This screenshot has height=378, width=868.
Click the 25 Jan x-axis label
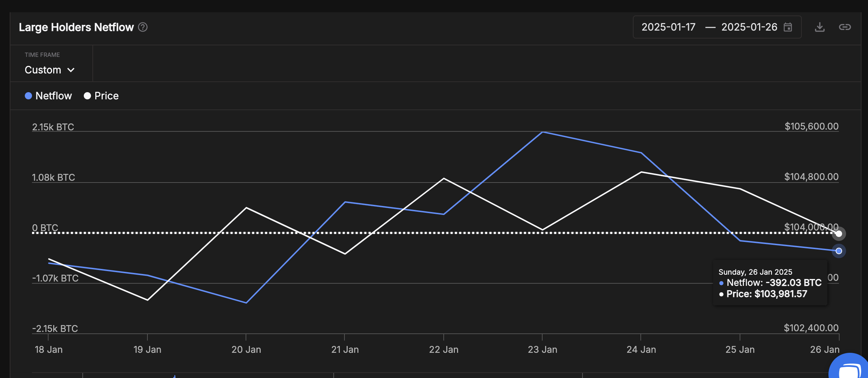pos(740,350)
